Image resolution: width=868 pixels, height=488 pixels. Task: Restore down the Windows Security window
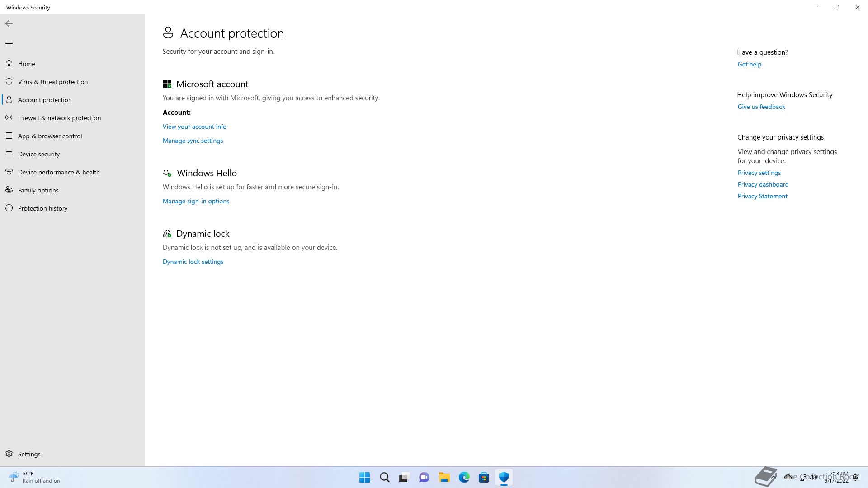pos(837,7)
